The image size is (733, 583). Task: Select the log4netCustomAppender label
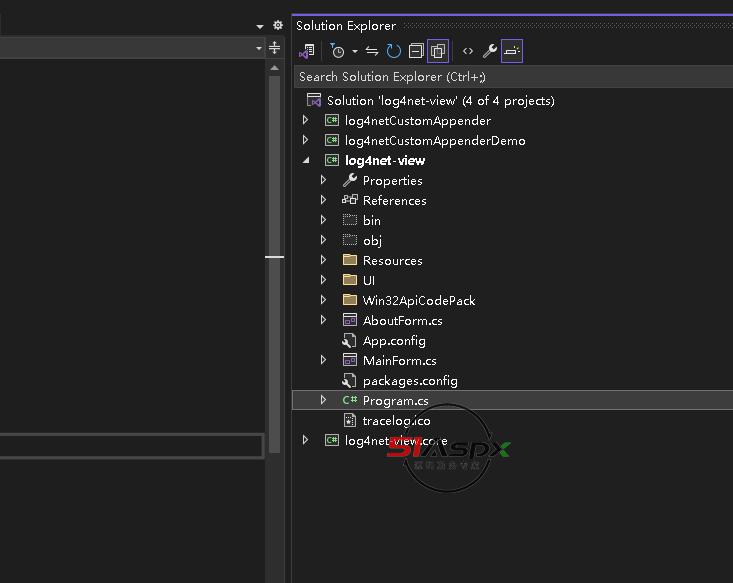pyautogui.click(x=418, y=121)
